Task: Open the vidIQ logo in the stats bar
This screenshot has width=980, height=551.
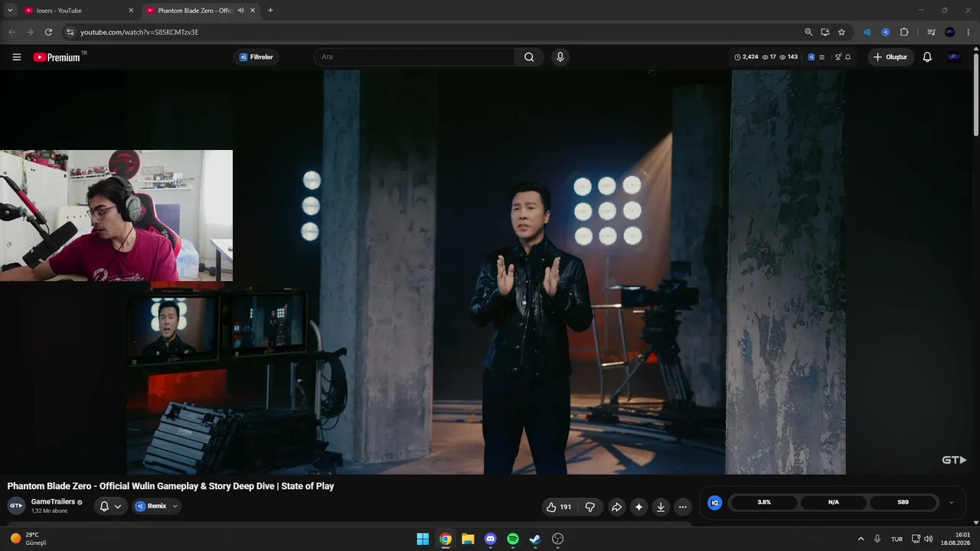Action: click(811, 57)
